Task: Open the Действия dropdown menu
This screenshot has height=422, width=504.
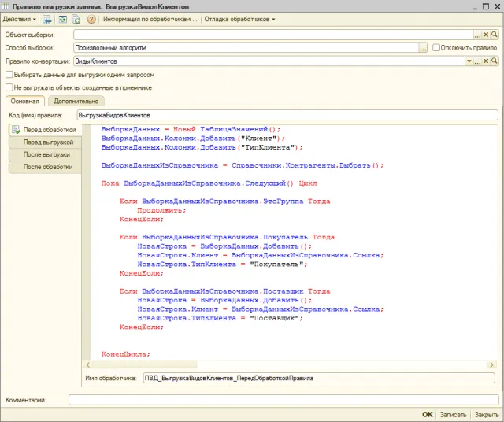Action: [19, 19]
